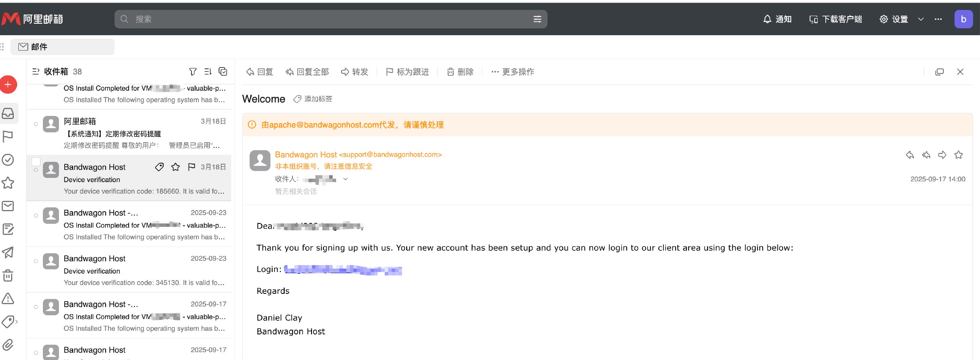
Task: Click 添加标签 to add a tag
Action: pyautogui.click(x=313, y=99)
